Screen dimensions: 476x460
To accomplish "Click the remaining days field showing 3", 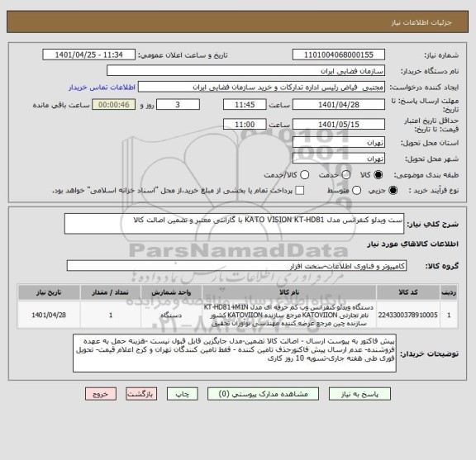I will (178, 105).
